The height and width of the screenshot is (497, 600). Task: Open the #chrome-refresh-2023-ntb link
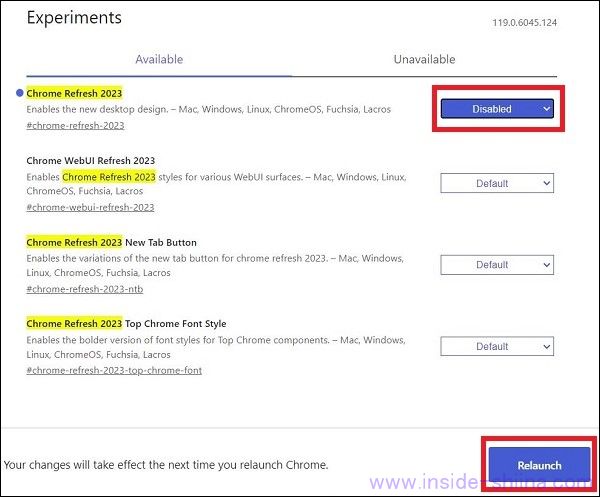(85, 289)
